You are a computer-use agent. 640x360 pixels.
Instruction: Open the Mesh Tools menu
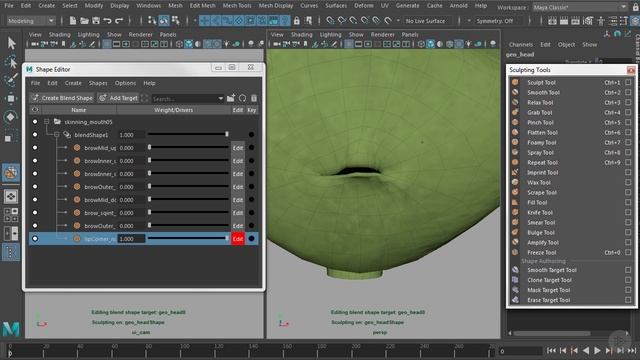[x=237, y=6]
